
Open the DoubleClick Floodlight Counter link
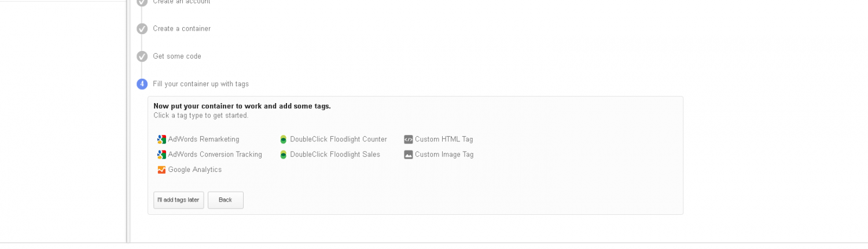click(339, 140)
